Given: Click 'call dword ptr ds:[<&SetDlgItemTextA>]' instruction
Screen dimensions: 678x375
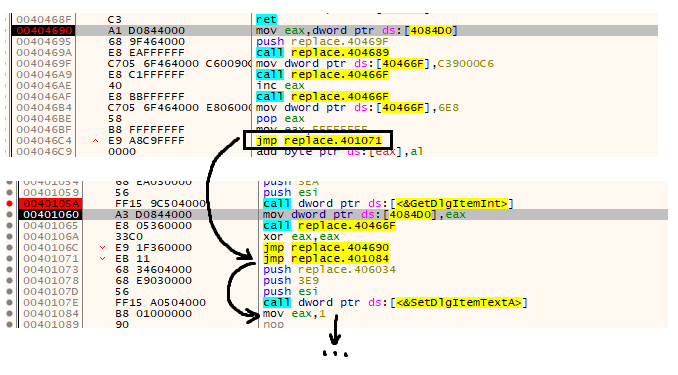Looking at the screenshot, I should (395, 303).
